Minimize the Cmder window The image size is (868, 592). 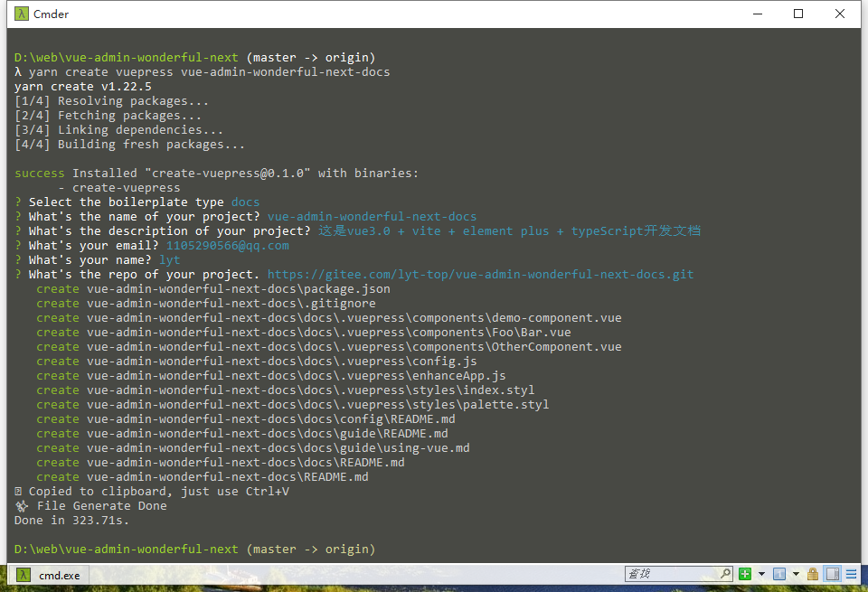point(758,14)
